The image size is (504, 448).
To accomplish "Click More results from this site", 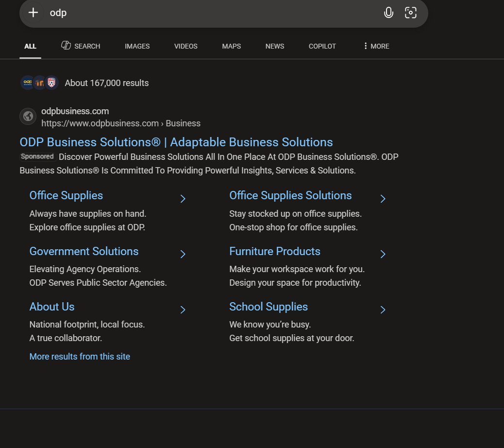I will coord(80,357).
